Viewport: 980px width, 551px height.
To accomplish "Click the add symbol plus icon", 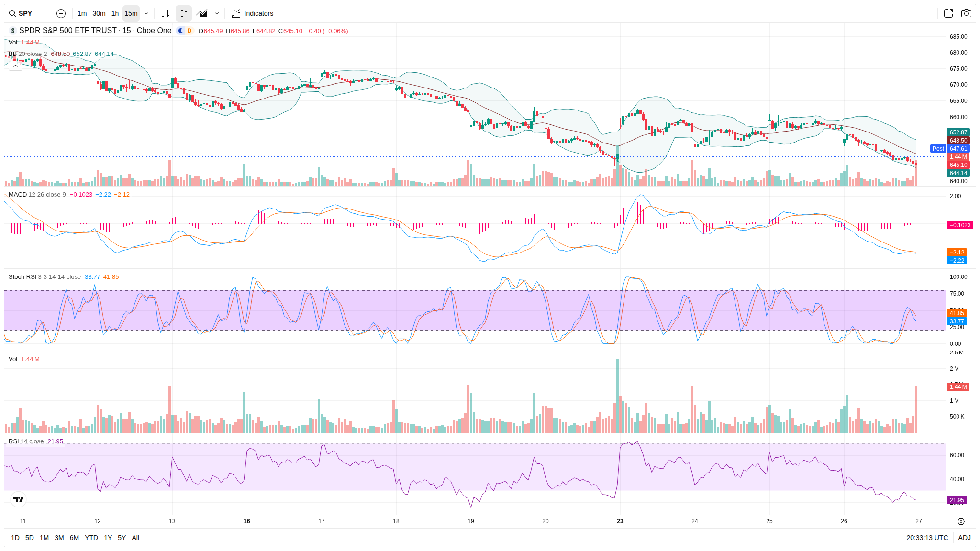I will pos(61,13).
